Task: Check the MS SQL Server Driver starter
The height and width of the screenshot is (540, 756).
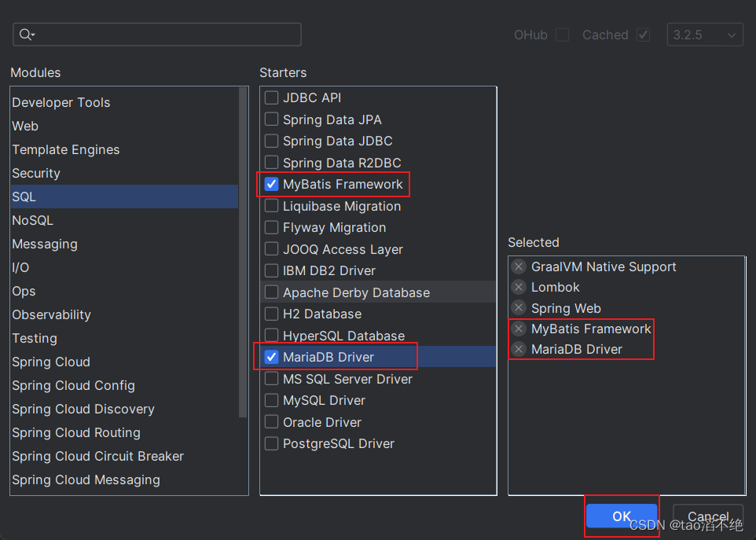Action: (x=271, y=379)
